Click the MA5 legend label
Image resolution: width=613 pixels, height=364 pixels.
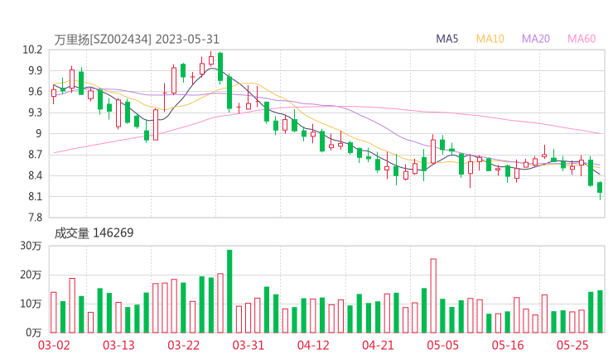446,39
